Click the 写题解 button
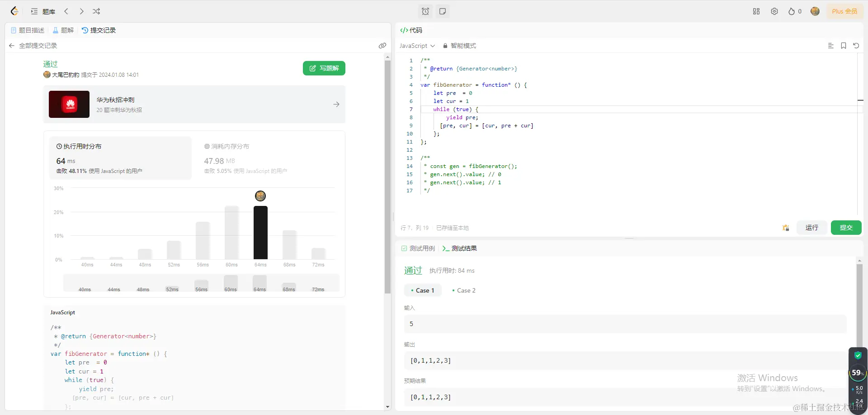868x415 pixels. (324, 68)
